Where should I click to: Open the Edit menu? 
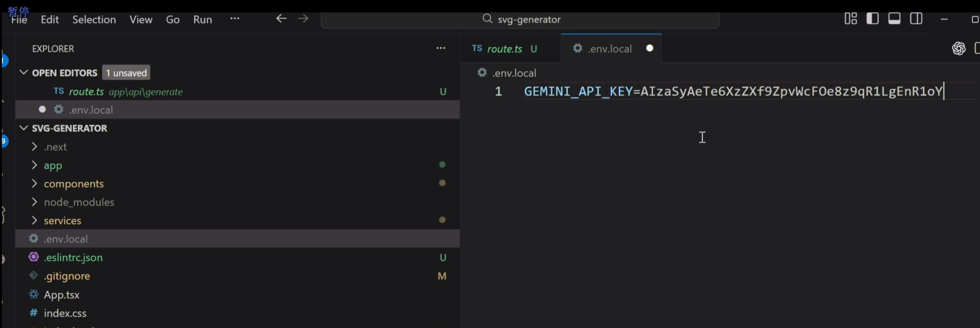point(50,20)
